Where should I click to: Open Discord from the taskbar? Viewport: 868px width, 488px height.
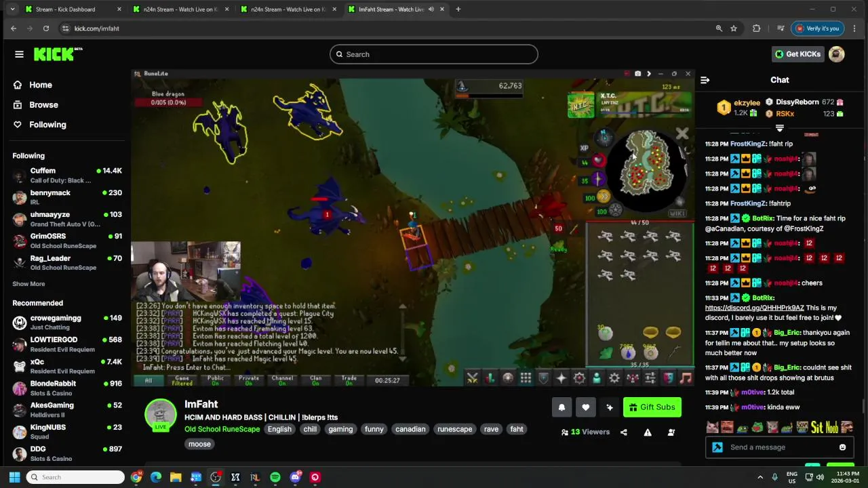click(295, 477)
